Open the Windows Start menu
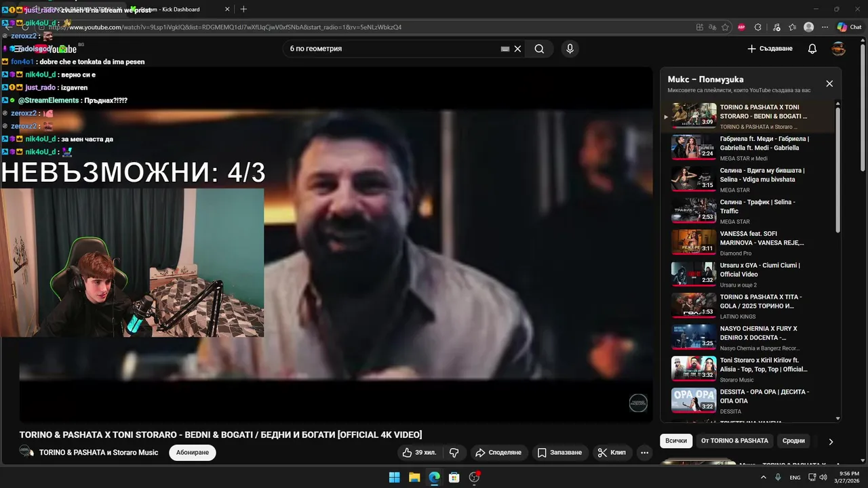Viewport: 868px width, 488px height. pyautogui.click(x=394, y=477)
